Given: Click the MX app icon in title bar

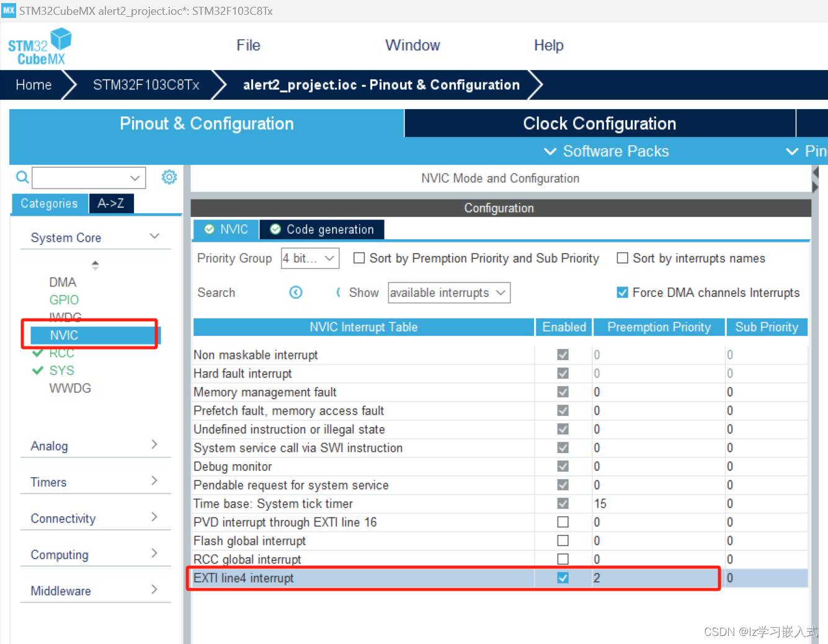Looking at the screenshot, I should coord(9,11).
